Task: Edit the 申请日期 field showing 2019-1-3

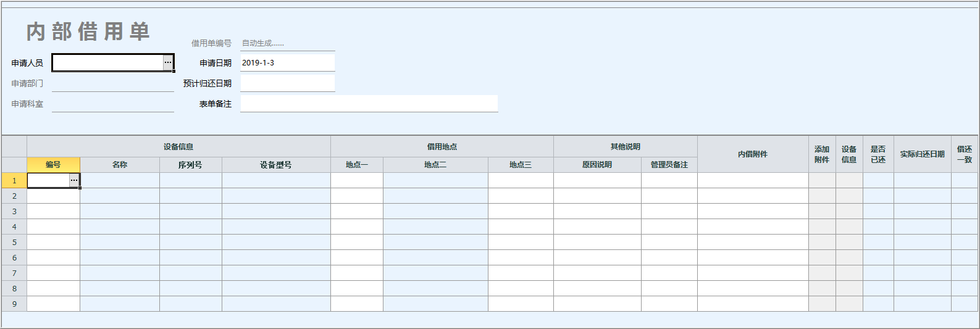Action: 287,62
